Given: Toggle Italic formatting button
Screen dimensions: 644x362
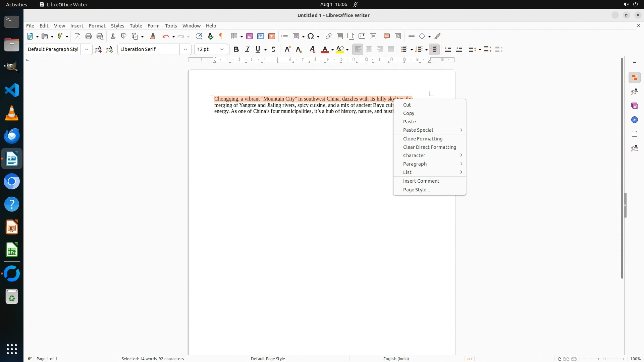Looking at the screenshot, I should 248,50.
